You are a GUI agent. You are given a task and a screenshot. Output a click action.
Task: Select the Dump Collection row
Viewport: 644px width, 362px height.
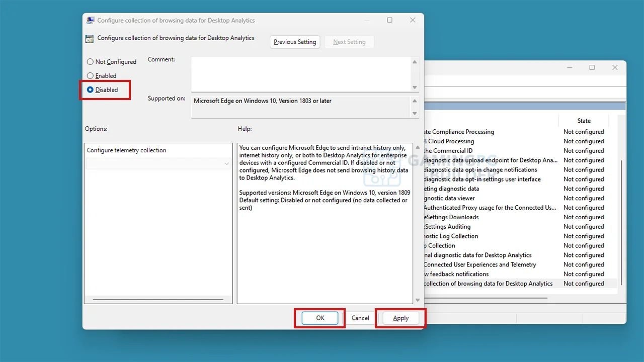pos(521,246)
